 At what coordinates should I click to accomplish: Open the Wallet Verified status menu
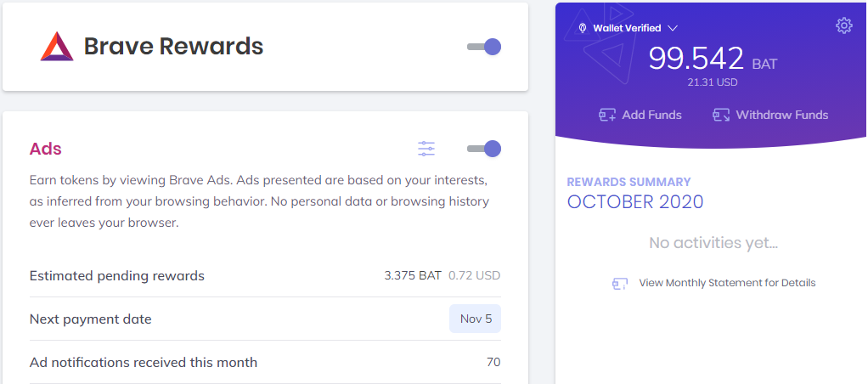click(628, 28)
